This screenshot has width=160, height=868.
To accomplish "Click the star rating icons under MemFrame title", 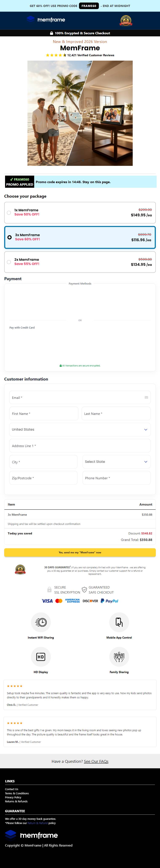I will 56,55.
